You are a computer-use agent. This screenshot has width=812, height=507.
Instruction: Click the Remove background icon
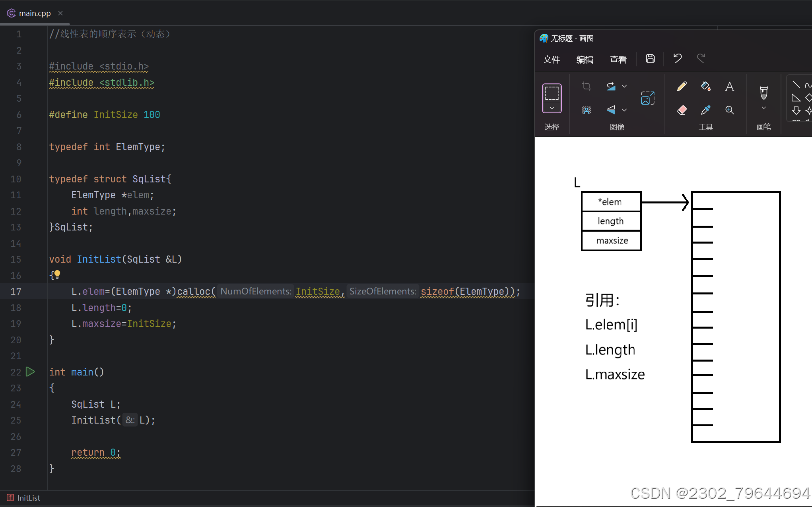tap(586, 110)
